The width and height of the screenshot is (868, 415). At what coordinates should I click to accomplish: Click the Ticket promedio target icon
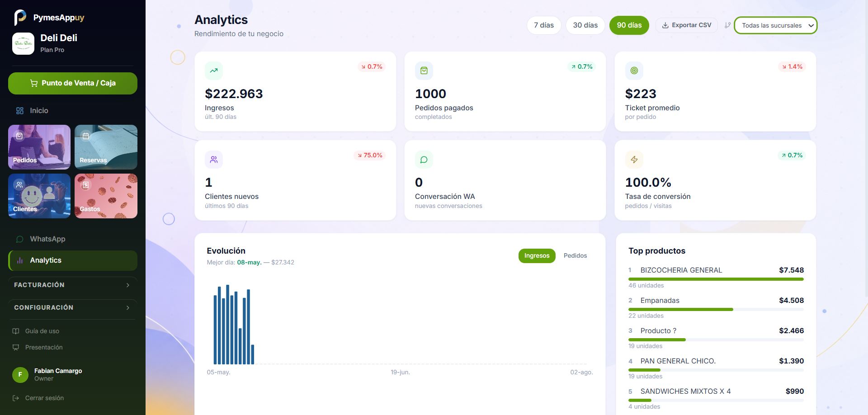[x=634, y=71]
